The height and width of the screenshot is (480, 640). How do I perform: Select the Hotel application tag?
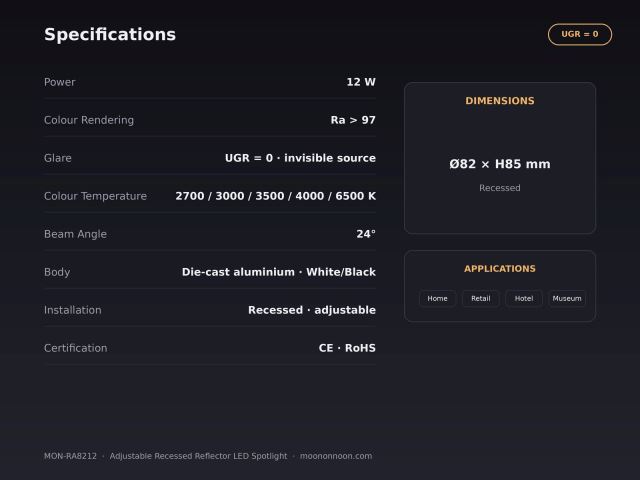tap(524, 298)
